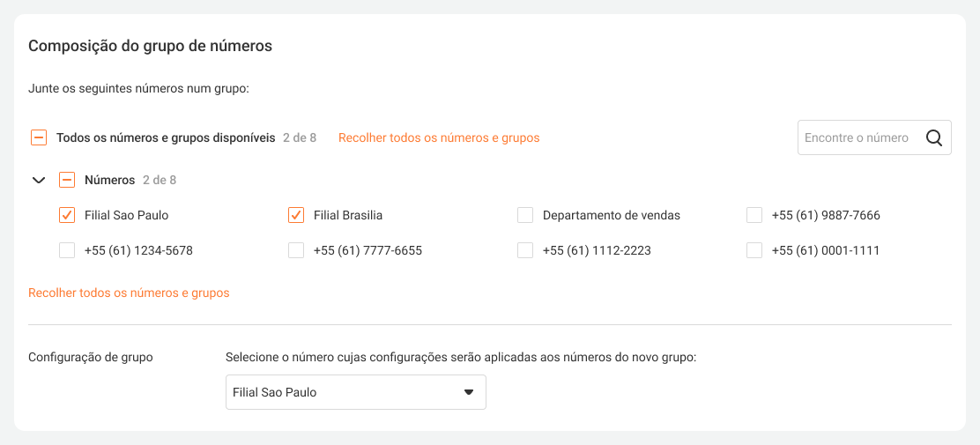
Task: Click the dropdown arrow in group configuration
Action: click(469, 392)
